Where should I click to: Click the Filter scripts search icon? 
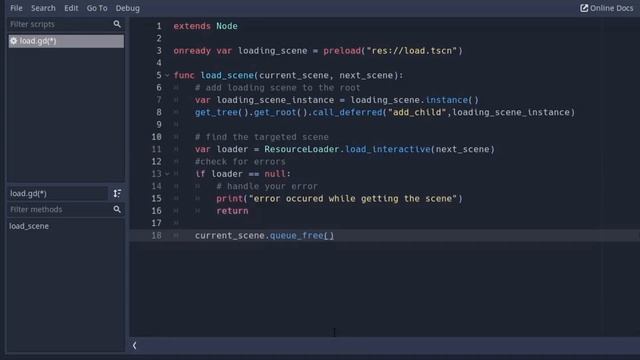[x=117, y=24]
